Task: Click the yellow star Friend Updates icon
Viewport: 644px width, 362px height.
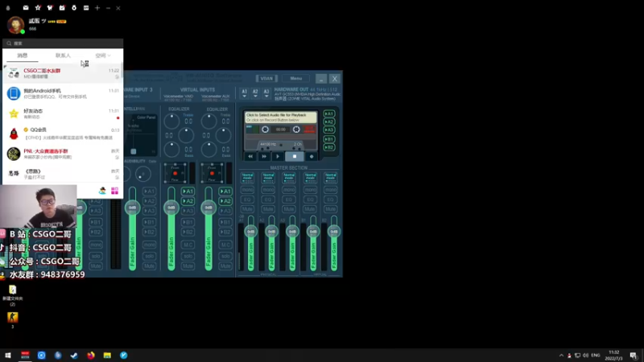Action: (x=14, y=113)
